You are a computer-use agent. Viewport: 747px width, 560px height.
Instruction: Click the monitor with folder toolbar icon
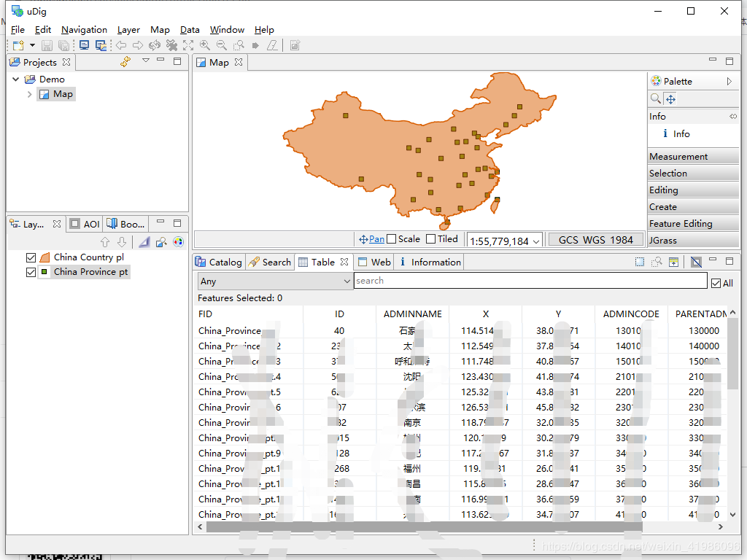[101, 45]
